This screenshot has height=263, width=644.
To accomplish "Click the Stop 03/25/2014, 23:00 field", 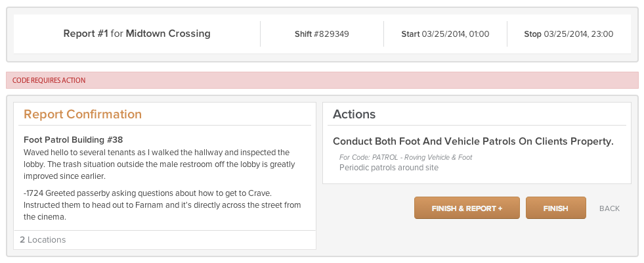I will click(569, 34).
